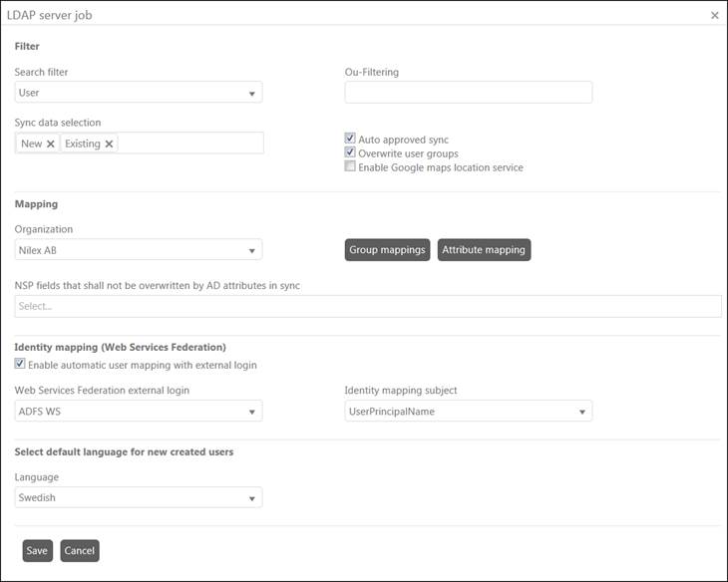
Task: Select the New sync data tag
Action: (x=31, y=144)
